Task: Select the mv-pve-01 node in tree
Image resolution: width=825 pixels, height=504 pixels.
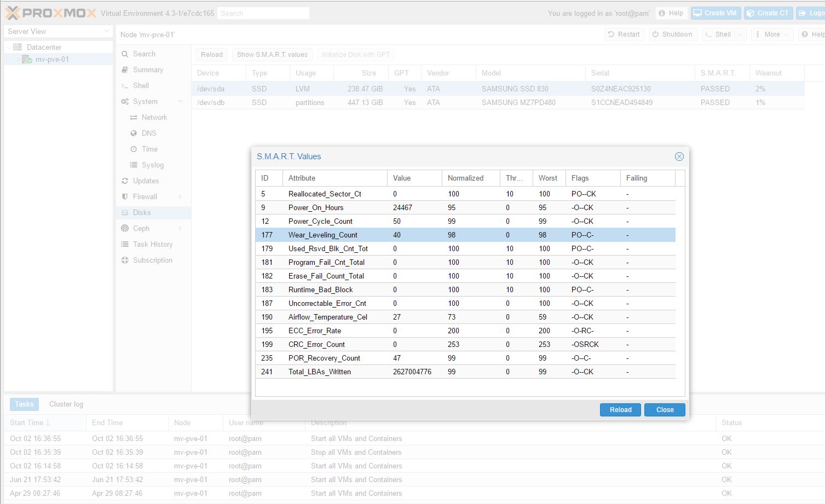Action: pos(52,60)
